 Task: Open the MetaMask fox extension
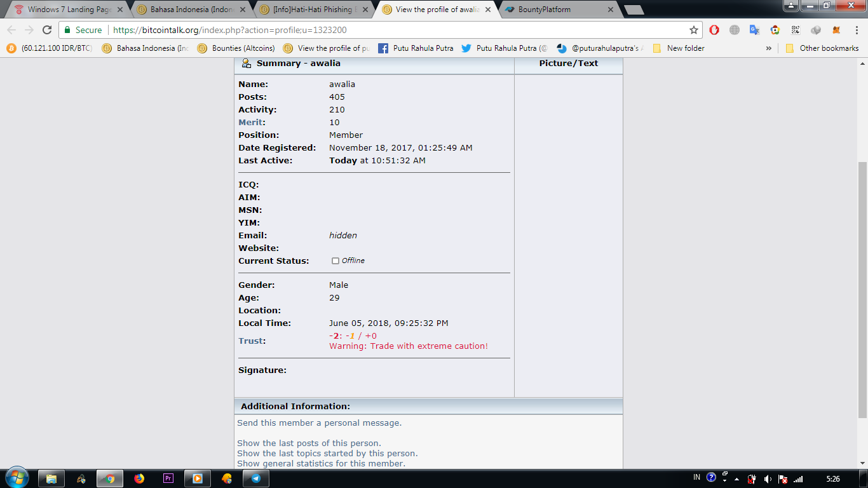pyautogui.click(x=836, y=30)
